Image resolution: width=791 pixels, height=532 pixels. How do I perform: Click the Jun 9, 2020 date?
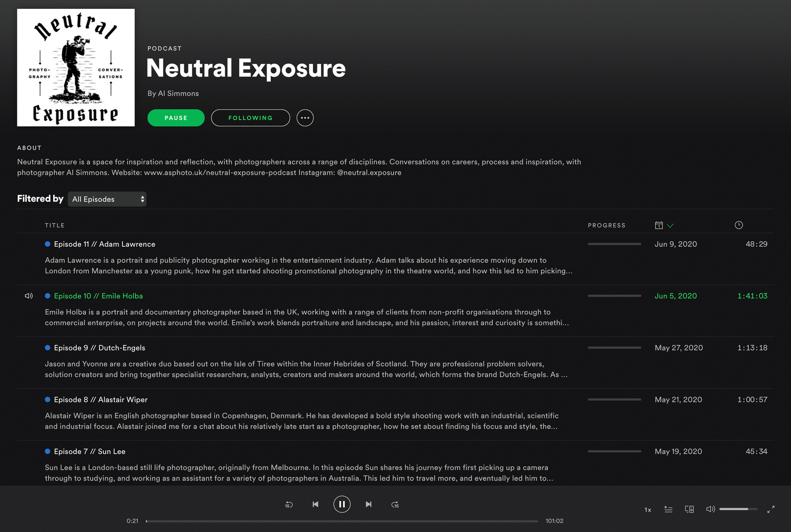pyautogui.click(x=676, y=244)
